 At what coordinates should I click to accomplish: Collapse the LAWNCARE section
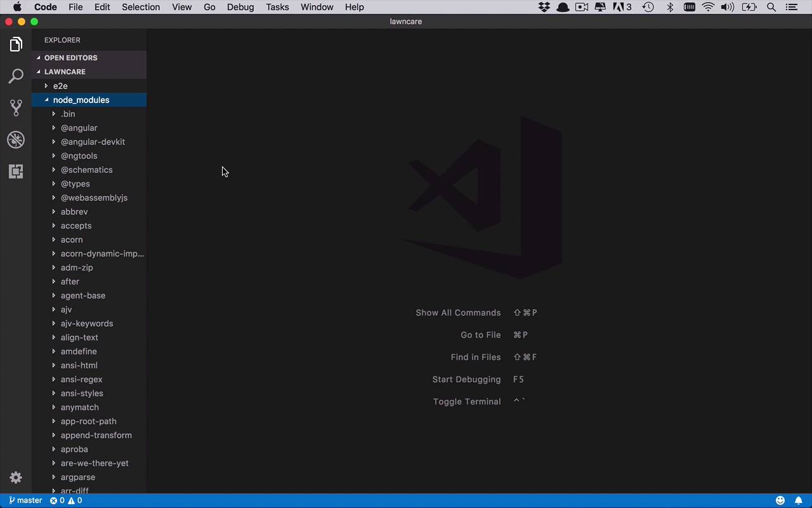click(65, 72)
